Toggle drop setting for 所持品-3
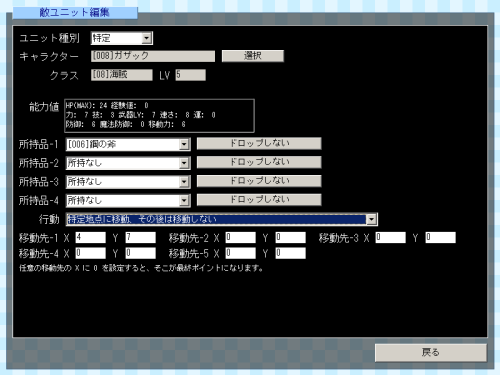This screenshot has width=500, height=375. click(259, 181)
